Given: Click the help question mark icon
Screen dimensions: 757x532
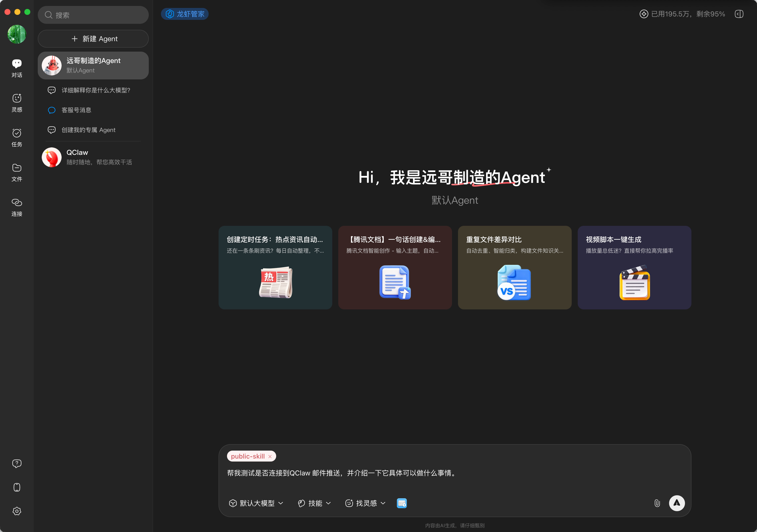Looking at the screenshot, I should coord(17,464).
